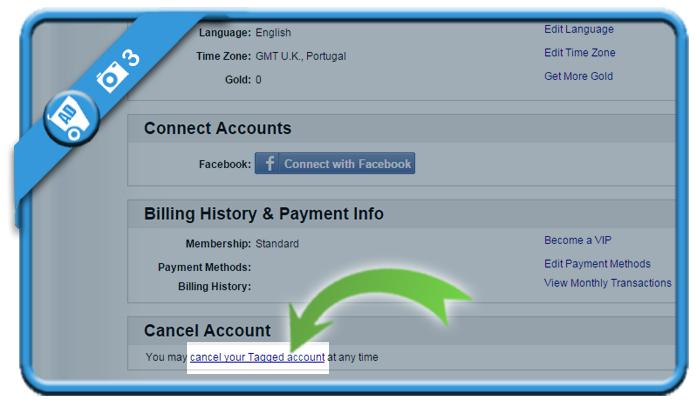Click the Membership value Standard
This screenshot has height=407, width=700.
277,244
